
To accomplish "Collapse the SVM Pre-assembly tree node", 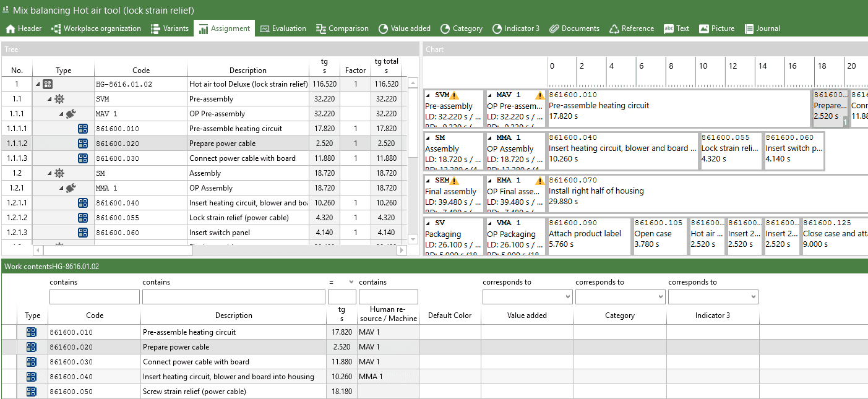I will coord(49,99).
